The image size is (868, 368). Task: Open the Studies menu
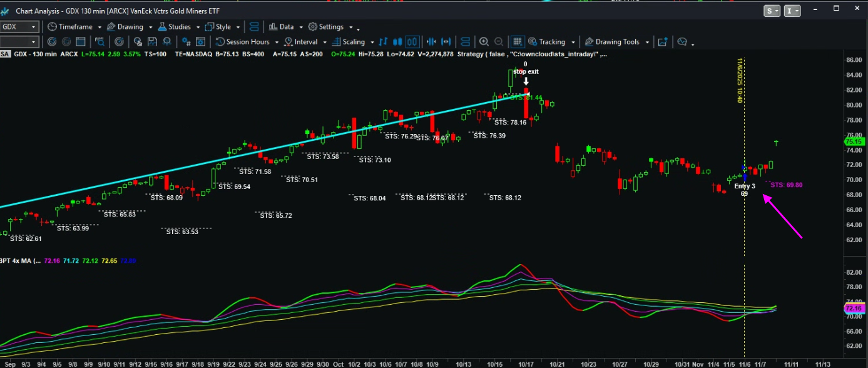pos(179,27)
